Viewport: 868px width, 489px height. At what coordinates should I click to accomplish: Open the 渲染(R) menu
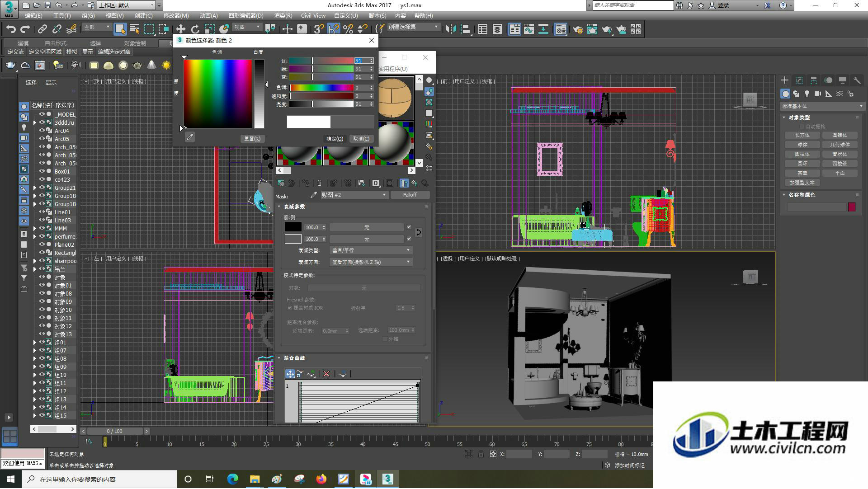point(283,16)
